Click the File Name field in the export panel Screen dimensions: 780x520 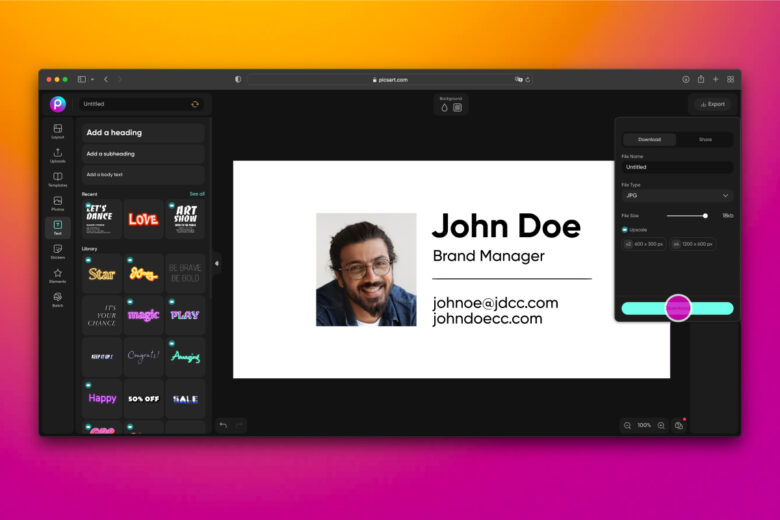pyautogui.click(x=678, y=167)
